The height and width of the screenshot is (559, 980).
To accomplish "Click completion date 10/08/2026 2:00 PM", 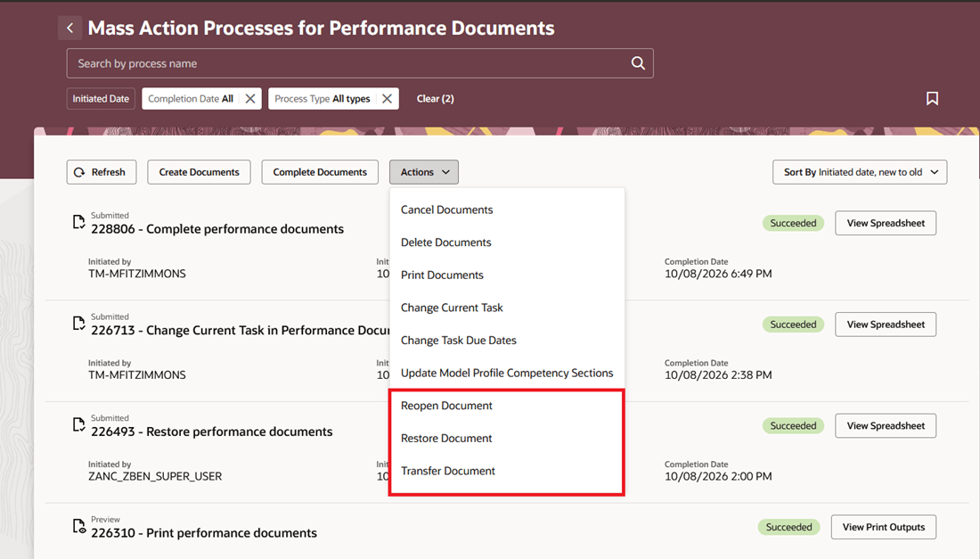I will 718,476.
